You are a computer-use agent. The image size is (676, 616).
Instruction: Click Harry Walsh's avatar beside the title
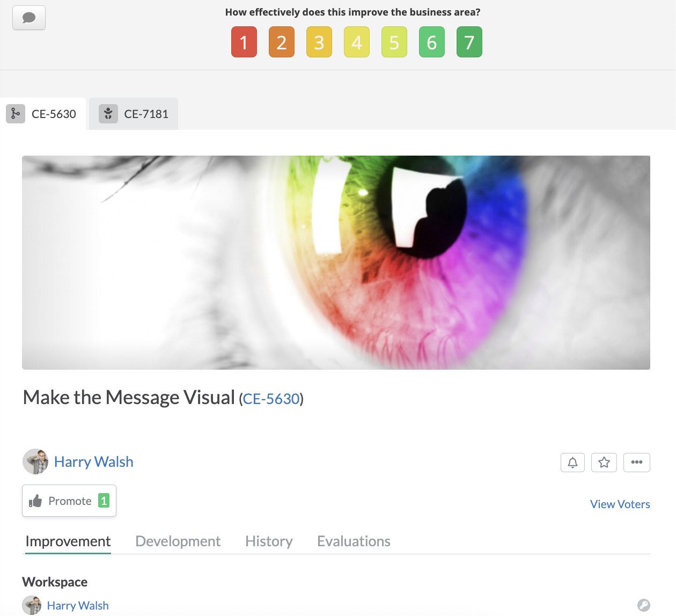(35, 461)
